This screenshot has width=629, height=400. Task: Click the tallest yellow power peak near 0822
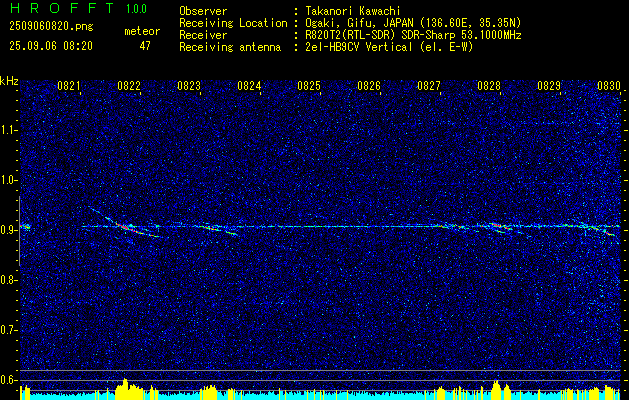(125, 388)
